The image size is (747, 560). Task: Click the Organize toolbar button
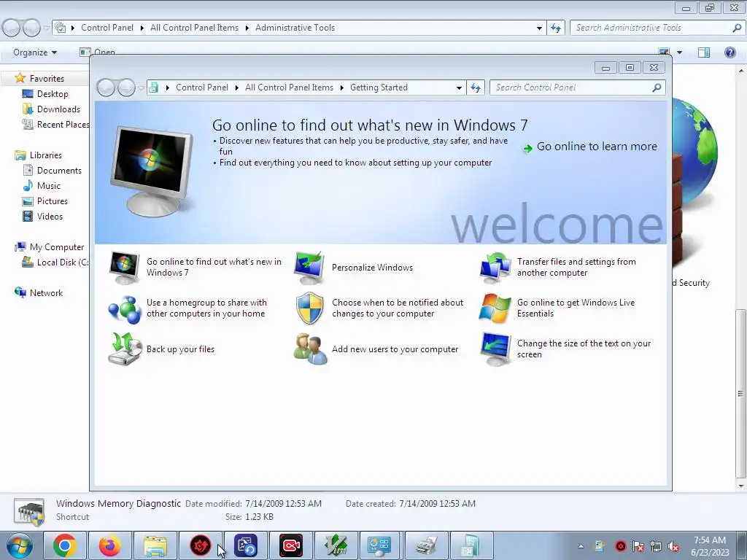pyautogui.click(x=35, y=52)
